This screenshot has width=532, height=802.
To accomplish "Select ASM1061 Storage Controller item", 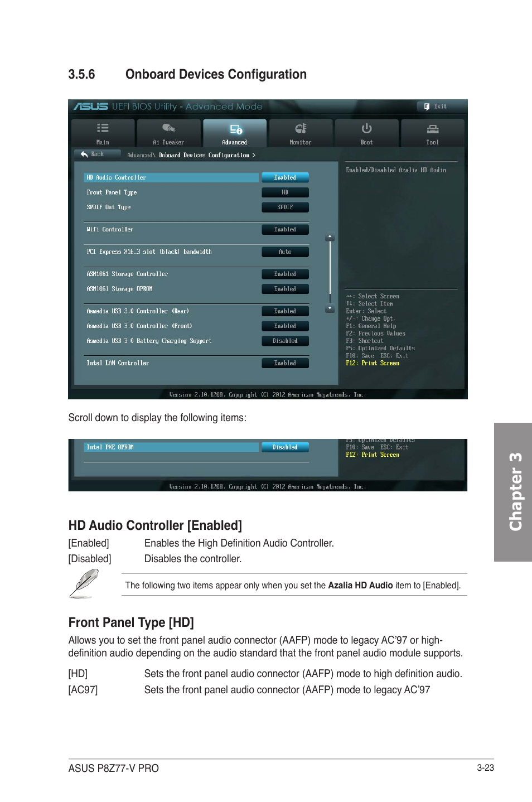I will tap(127, 274).
